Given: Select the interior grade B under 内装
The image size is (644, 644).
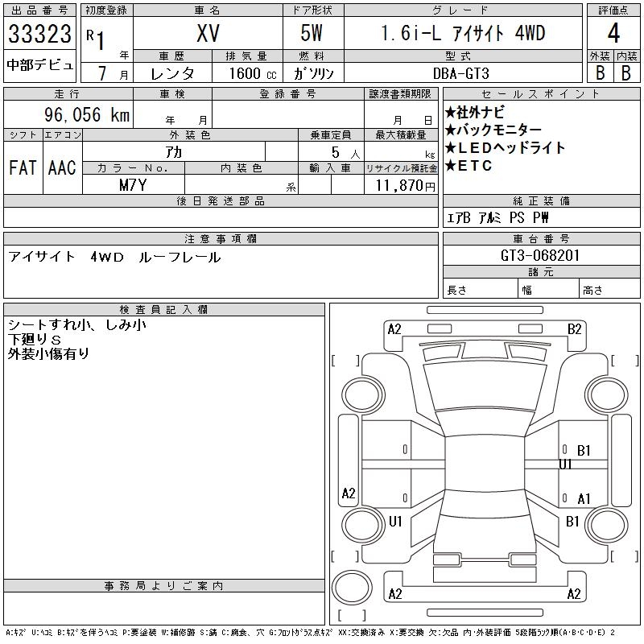Looking at the screenshot, I should tap(626, 72).
